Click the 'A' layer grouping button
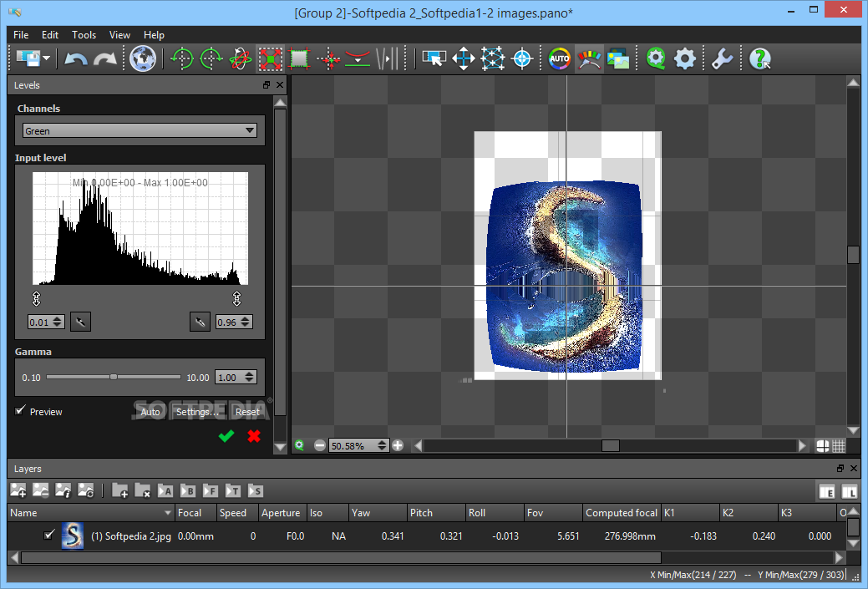 click(165, 490)
